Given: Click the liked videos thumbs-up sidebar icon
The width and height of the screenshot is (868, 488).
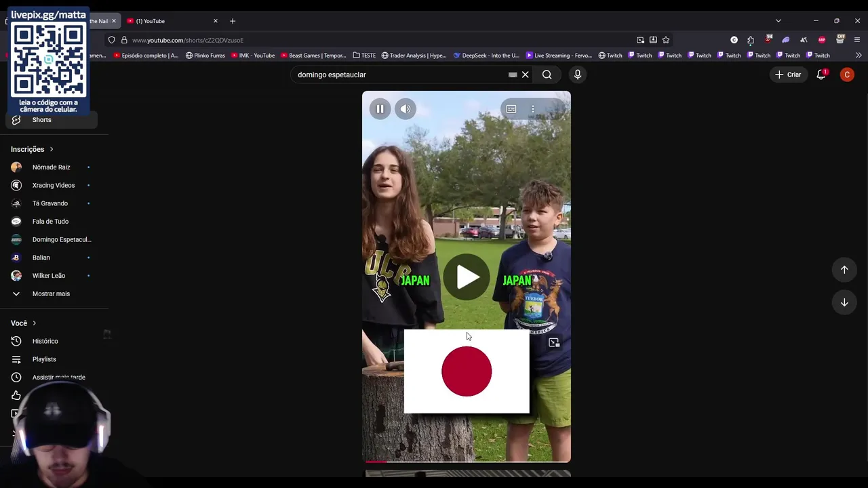Looking at the screenshot, I should click(x=16, y=395).
